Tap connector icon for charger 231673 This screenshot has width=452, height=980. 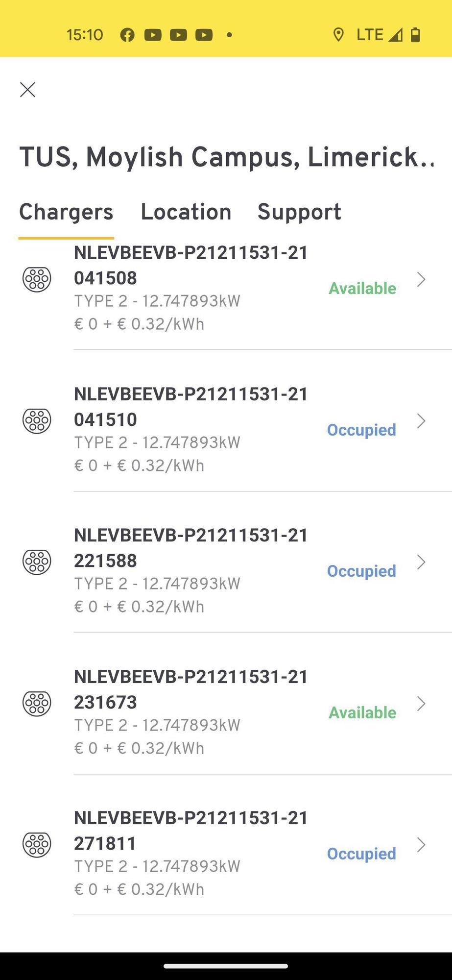[x=37, y=704]
